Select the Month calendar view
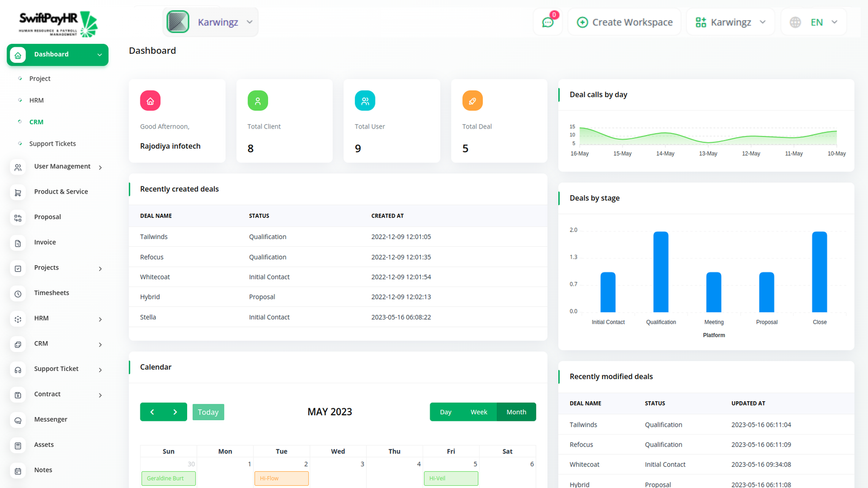 (516, 412)
